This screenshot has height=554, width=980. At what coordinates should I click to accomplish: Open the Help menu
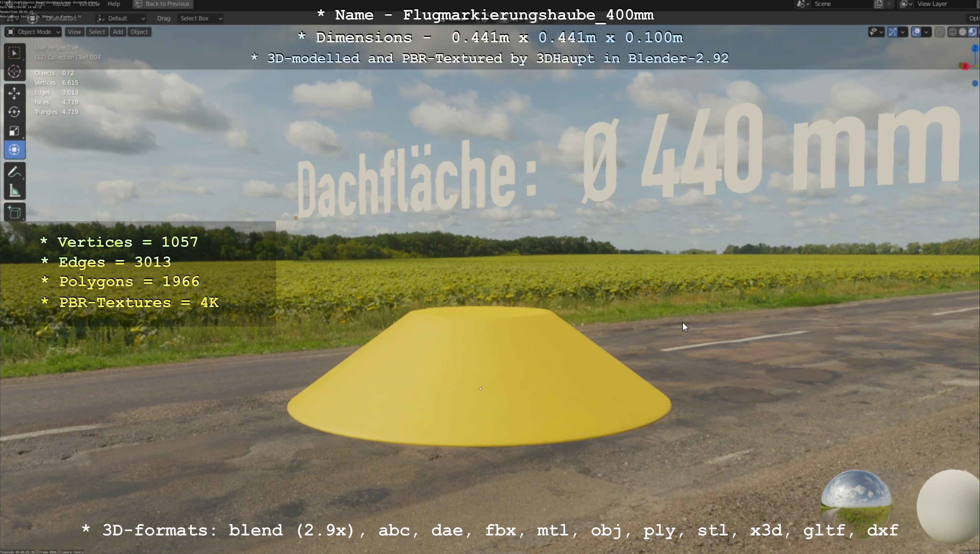(x=114, y=4)
